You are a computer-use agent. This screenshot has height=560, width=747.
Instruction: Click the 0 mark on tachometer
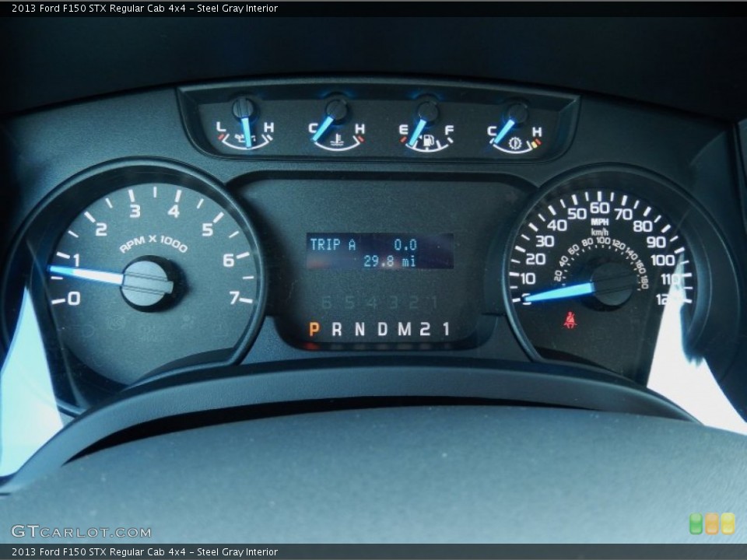[74, 299]
